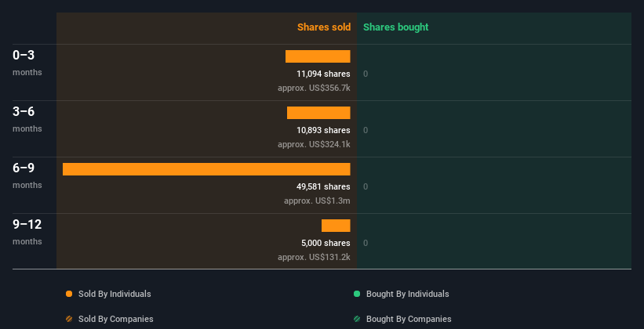
Task: Click the Sold By Individuals legend label
Action: click(115, 294)
